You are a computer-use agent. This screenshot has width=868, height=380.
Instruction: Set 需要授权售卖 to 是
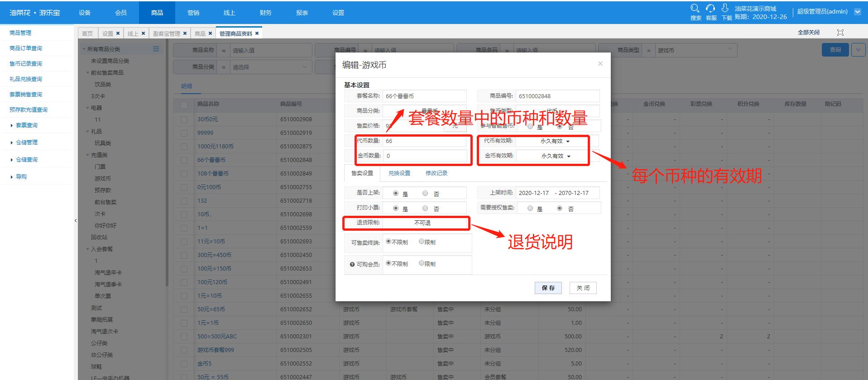[x=530, y=208]
